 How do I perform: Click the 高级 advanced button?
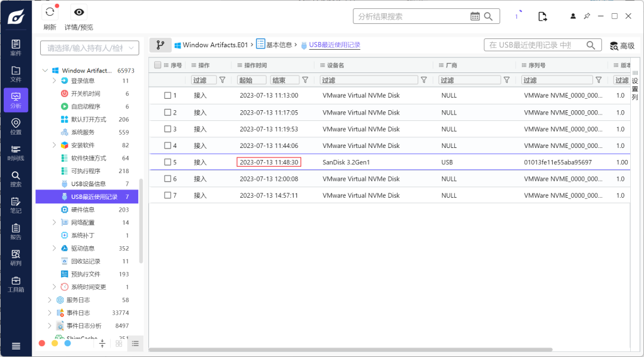[x=622, y=46]
